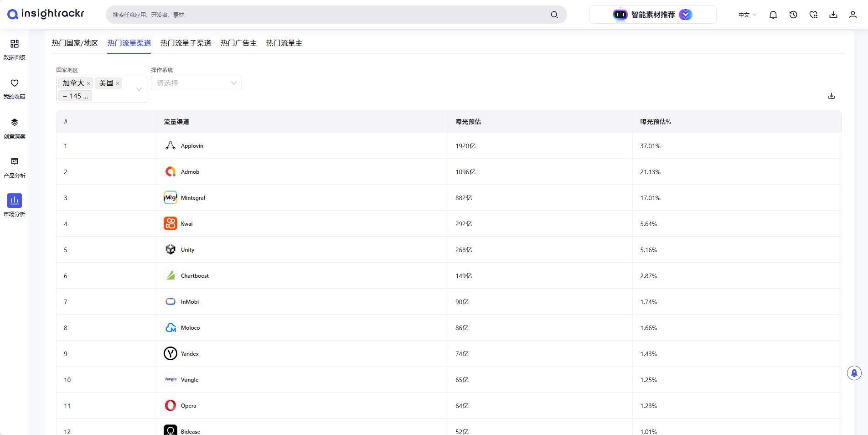Open the history clock icon
Image resolution: width=868 pixels, height=435 pixels.
(793, 15)
